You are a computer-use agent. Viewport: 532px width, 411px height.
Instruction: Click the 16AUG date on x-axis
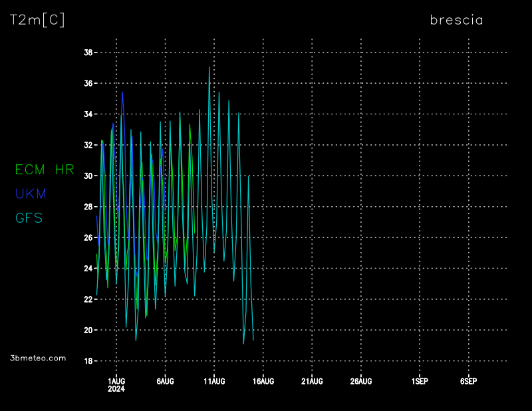point(263,381)
